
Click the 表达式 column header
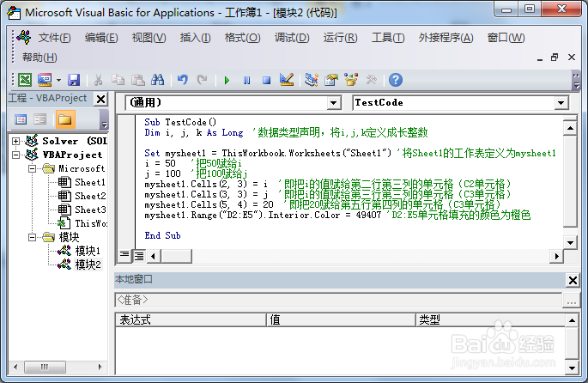[x=191, y=320]
